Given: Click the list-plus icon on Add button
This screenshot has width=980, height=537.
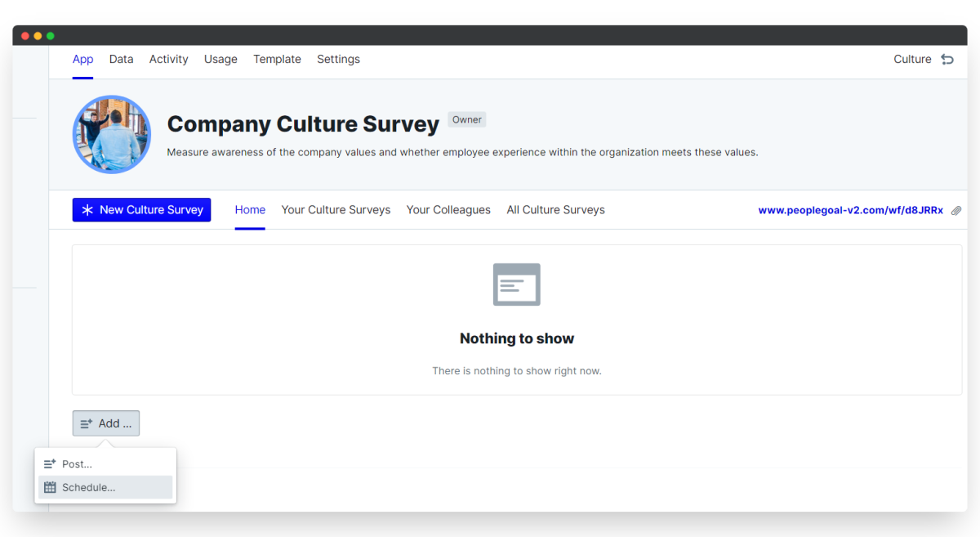Looking at the screenshot, I should tap(87, 423).
